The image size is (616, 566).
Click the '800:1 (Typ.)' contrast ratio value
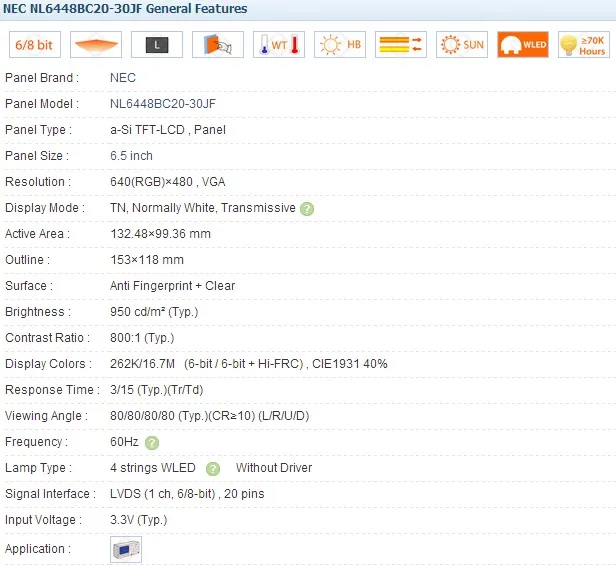click(x=142, y=338)
